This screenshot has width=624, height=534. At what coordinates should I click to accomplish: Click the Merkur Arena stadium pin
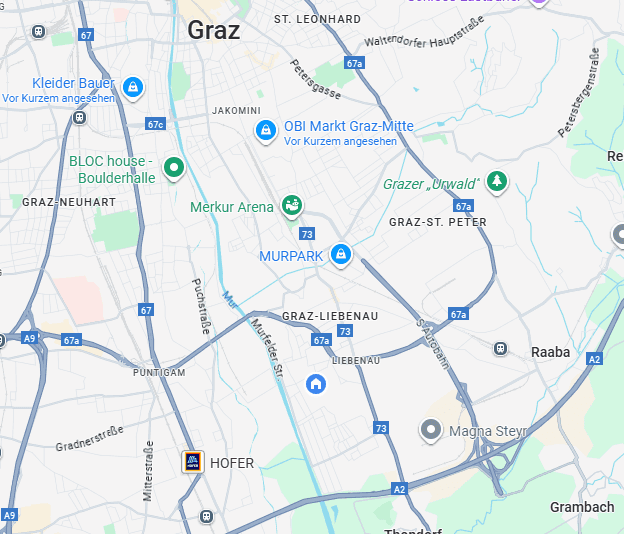click(292, 205)
